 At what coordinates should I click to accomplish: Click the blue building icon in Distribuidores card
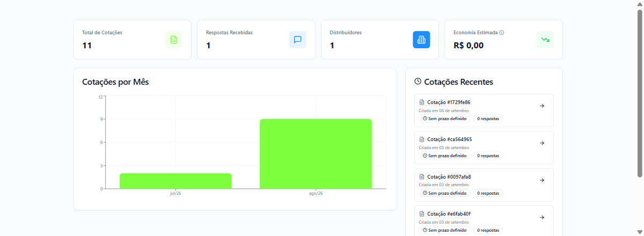(421, 40)
